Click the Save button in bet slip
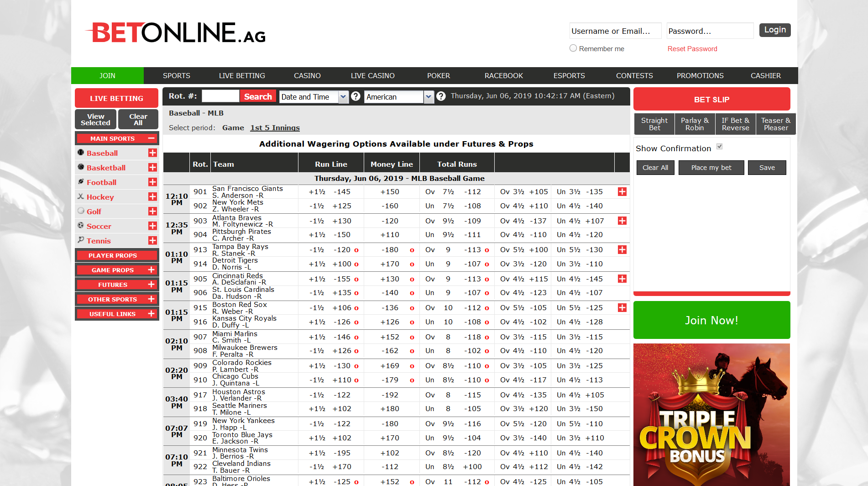Viewport: 868px width, 486px height. click(x=767, y=168)
